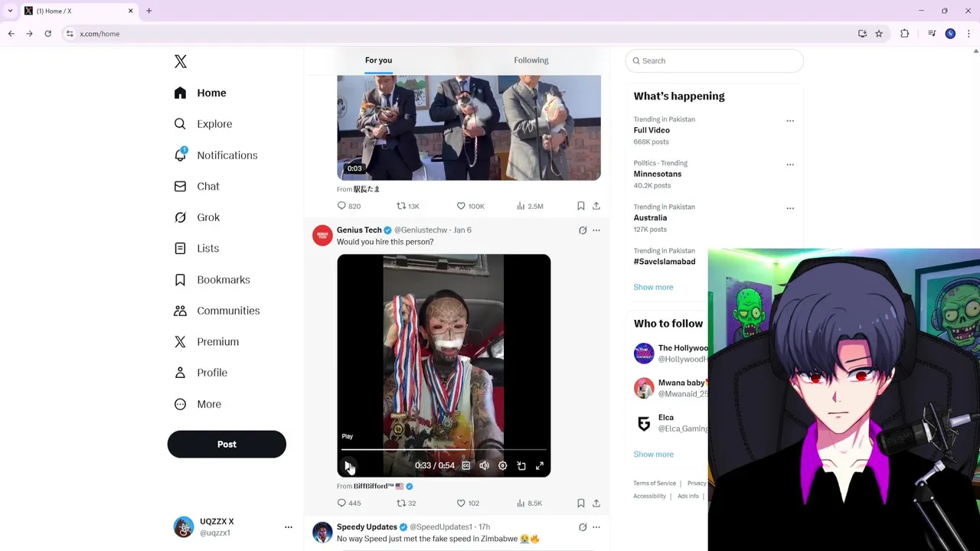Viewport: 980px width, 551px height.
Task: Click the Post button
Action: [x=227, y=444]
